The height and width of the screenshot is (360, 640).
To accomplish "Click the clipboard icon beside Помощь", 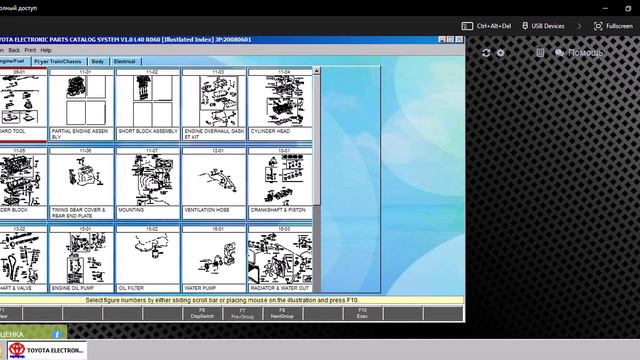I will pos(540,53).
